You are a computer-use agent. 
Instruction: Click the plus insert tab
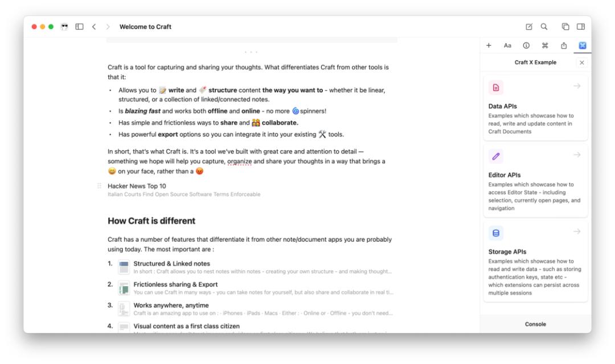[489, 45]
